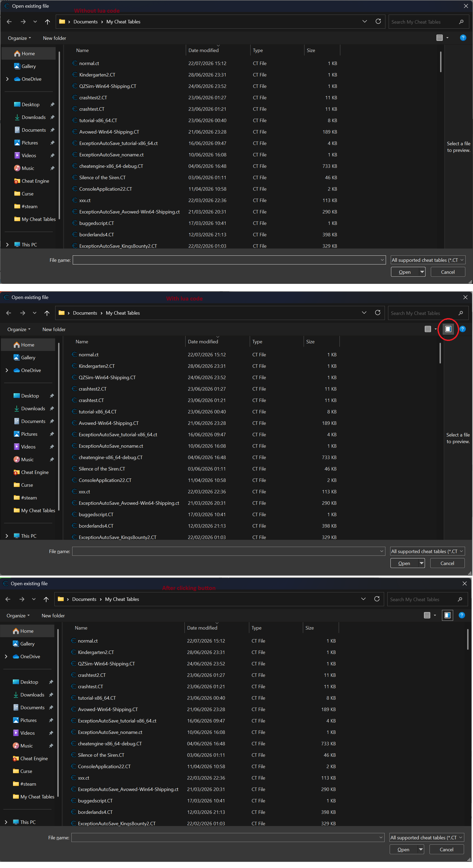This screenshot has height=868, width=473.
Task: Open the Curse folder in the middle dialog's sidebar
Action: point(27,485)
